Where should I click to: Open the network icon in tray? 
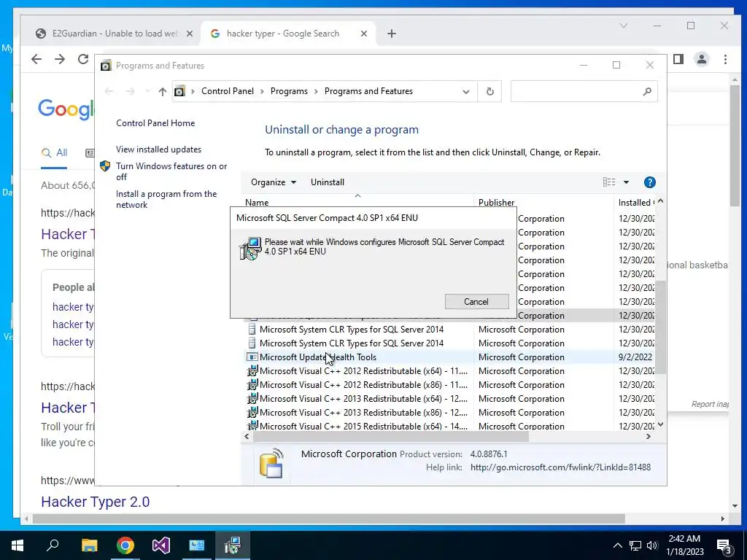pyautogui.click(x=635, y=545)
